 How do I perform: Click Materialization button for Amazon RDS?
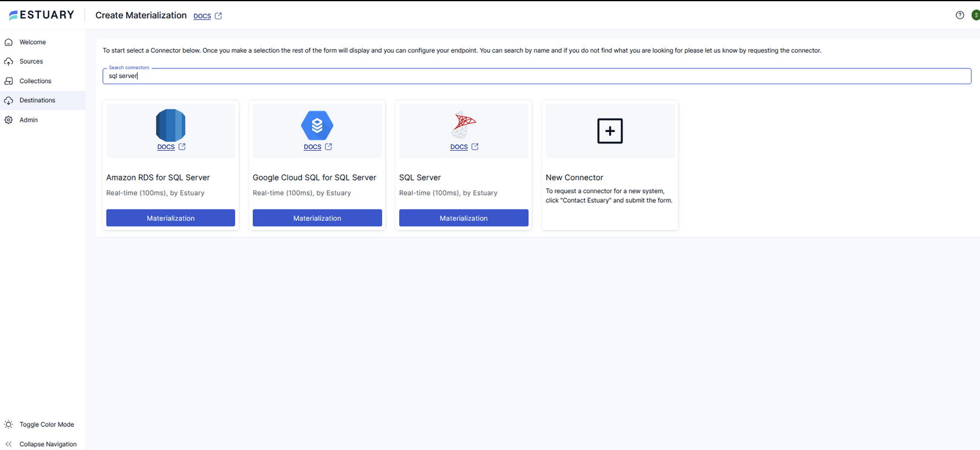tap(170, 218)
